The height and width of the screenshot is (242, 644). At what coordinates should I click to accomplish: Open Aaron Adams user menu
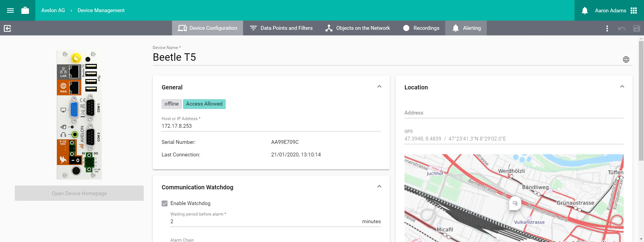610,11
